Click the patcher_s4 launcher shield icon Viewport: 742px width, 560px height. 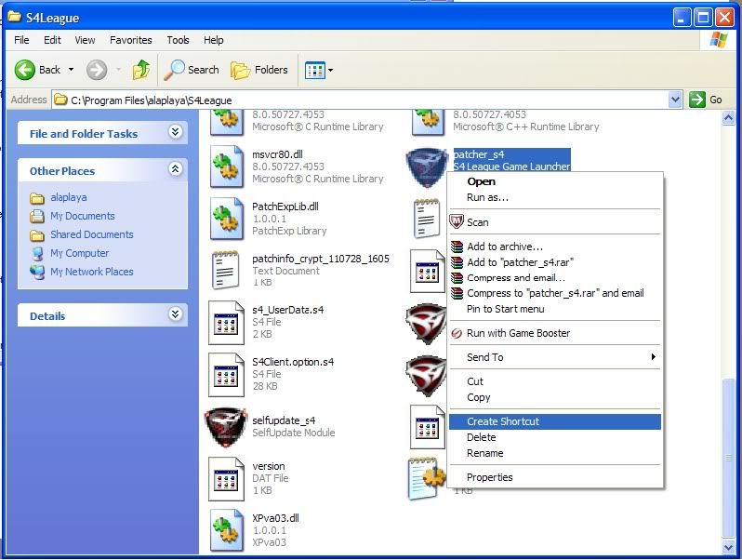click(427, 167)
